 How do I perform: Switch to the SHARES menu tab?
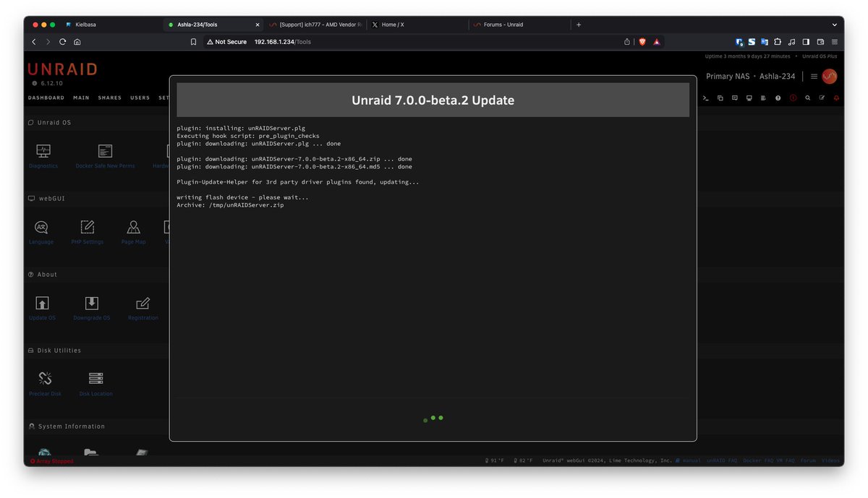(109, 97)
